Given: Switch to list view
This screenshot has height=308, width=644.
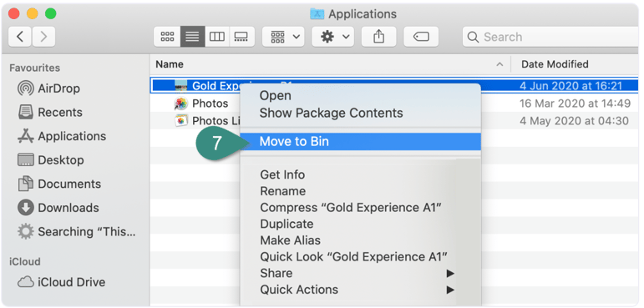Looking at the screenshot, I should tap(192, 37).
